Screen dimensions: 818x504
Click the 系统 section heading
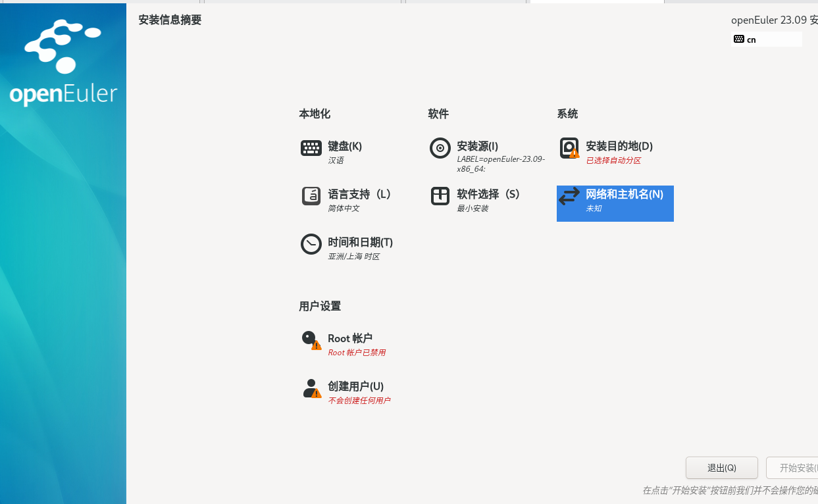(x=567, y=114)
